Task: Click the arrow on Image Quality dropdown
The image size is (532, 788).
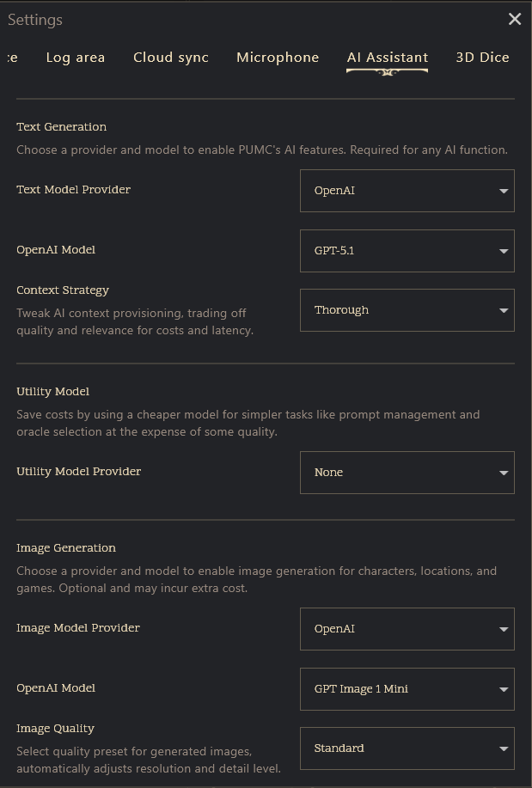Action: click(x=504, y=748)
